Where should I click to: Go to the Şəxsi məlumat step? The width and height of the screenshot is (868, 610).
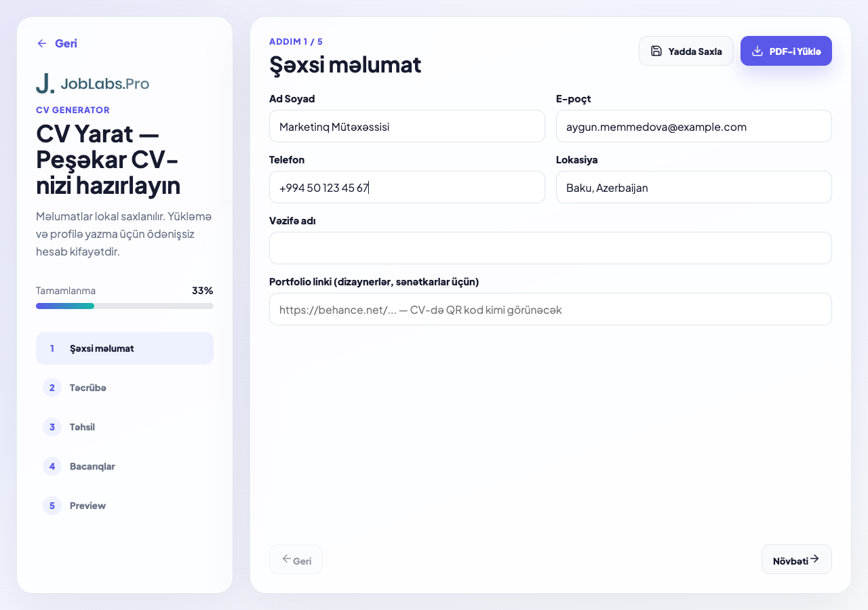(x=125, y=348)
